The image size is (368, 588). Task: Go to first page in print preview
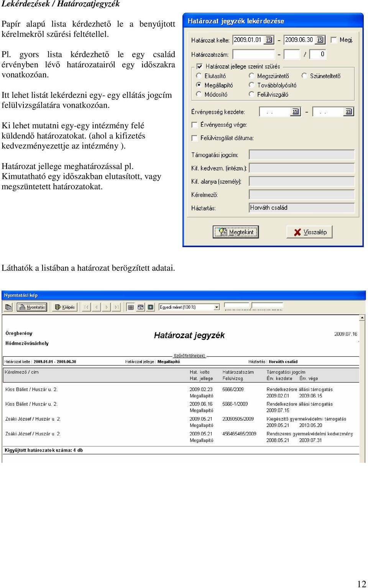tap(86, 307)
